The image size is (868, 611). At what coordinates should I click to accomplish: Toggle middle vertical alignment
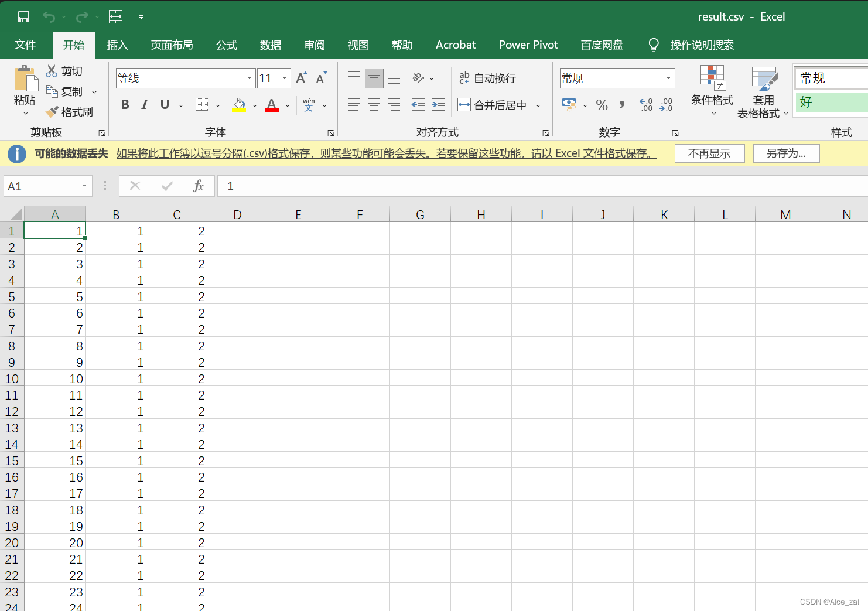click(x=374, y=78)
